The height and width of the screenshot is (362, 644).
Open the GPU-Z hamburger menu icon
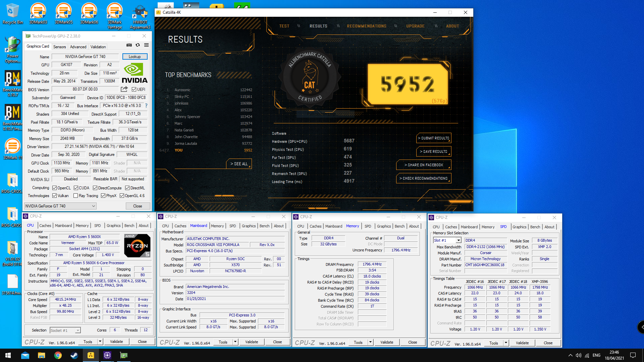[146, 45]
